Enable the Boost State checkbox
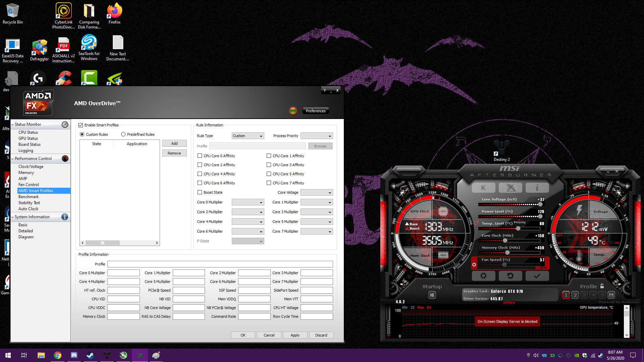This screenshot has width=644, height=362. (200, 192)
